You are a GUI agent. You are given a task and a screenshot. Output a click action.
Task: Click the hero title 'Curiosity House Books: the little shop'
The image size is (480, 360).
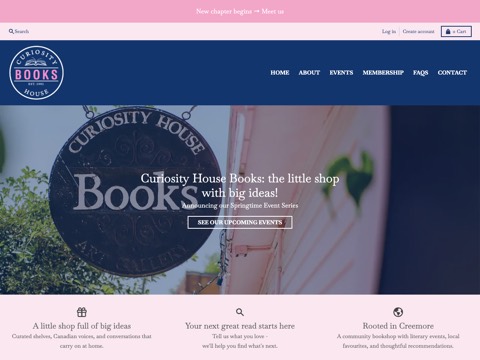(x=240, y=179)
